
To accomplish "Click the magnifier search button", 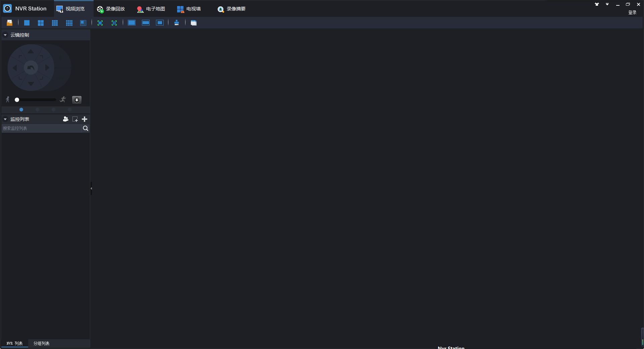I will coord(86,129).
